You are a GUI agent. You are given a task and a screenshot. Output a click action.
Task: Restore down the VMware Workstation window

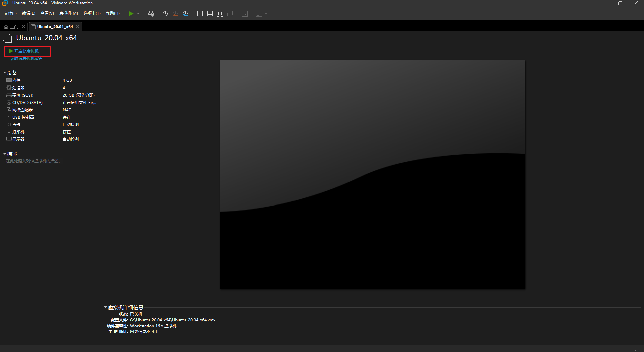(620, 3)
